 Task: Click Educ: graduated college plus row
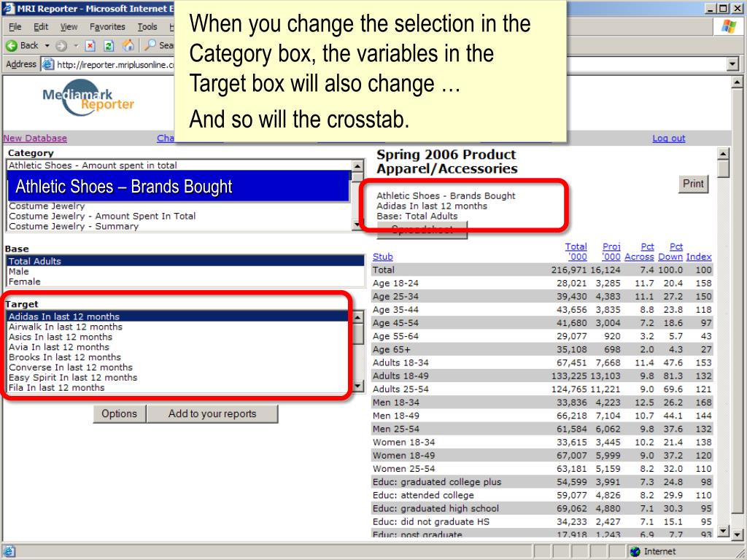pos(437,482)
